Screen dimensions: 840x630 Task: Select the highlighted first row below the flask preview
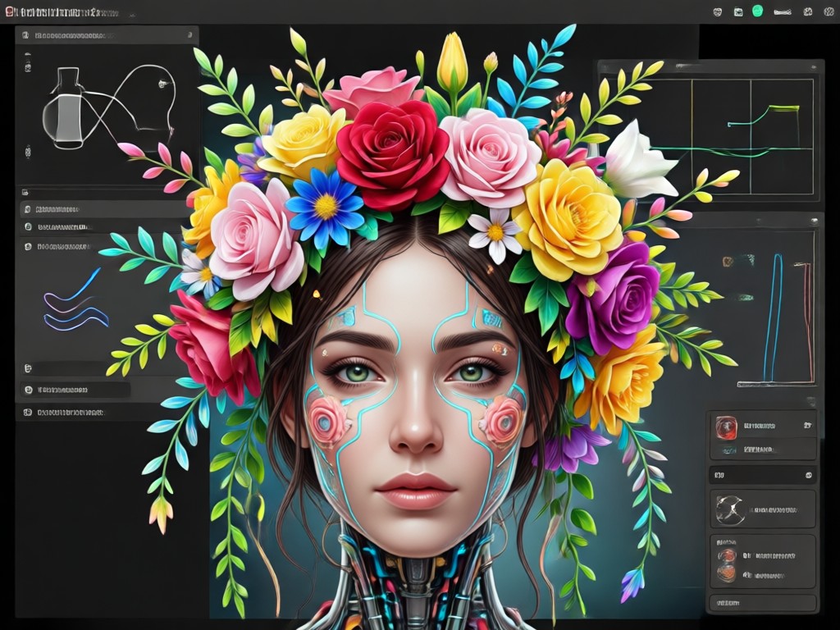106,209
